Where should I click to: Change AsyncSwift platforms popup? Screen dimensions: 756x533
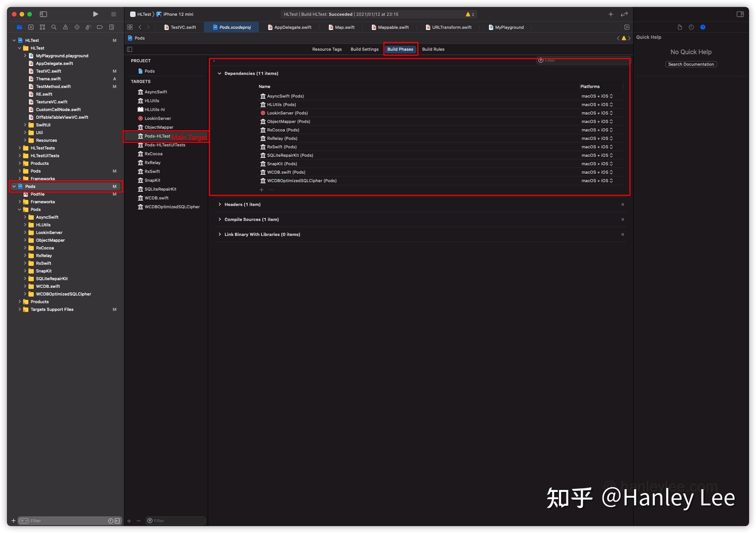(597, 96)
